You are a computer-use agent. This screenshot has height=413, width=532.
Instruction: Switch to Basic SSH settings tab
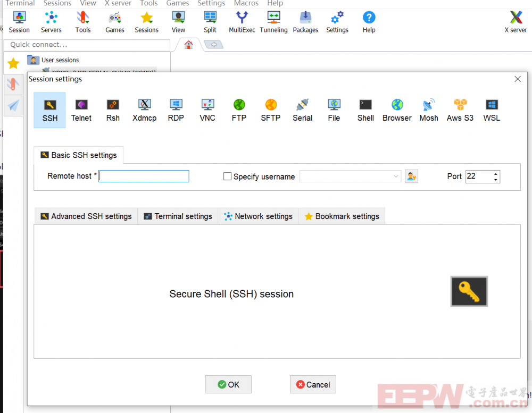[79, 155]
